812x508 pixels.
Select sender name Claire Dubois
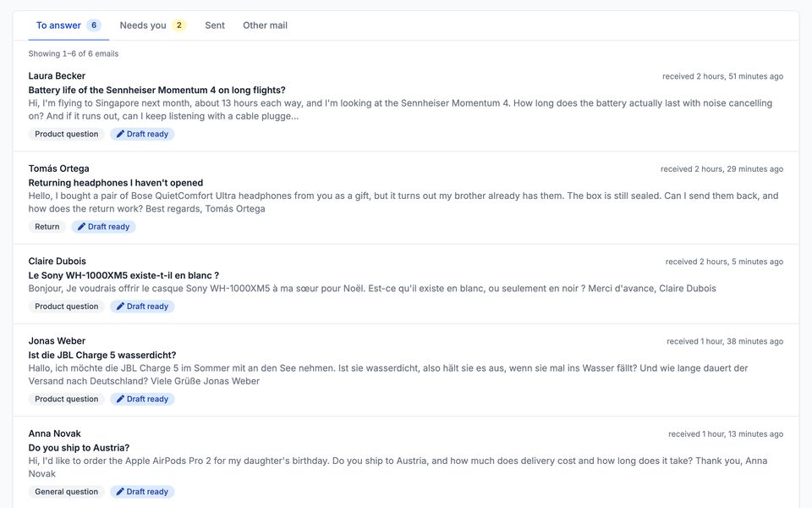[57, 262]
